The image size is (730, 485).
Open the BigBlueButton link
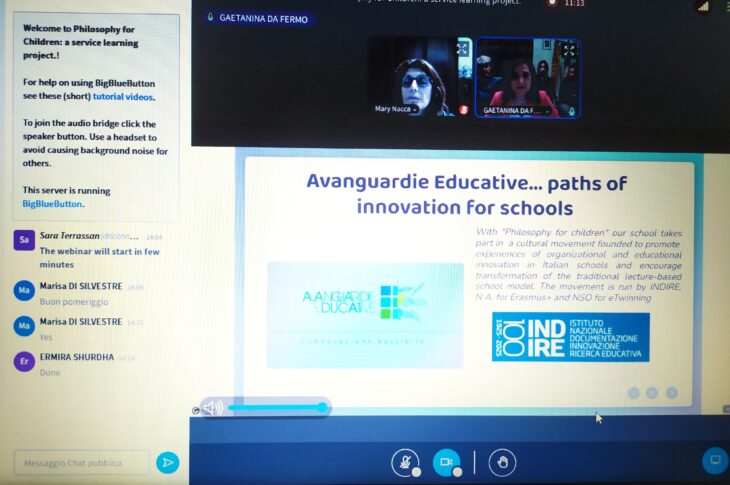point(52,204)
